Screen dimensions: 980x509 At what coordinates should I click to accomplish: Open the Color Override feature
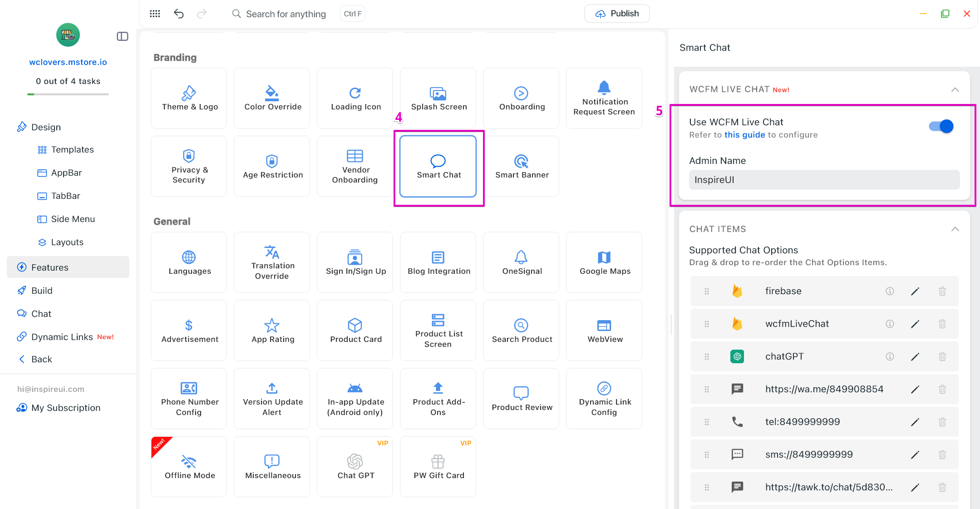pos(272,98)
